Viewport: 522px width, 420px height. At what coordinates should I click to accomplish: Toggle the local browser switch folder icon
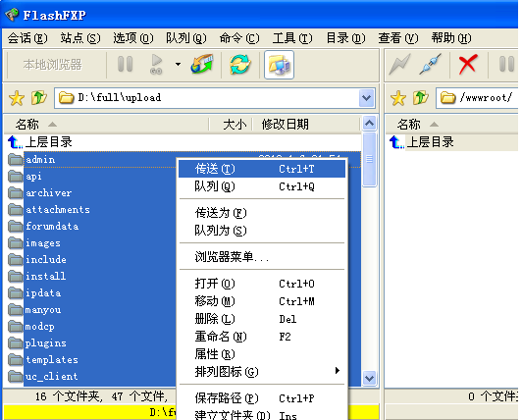click(279, 65)
